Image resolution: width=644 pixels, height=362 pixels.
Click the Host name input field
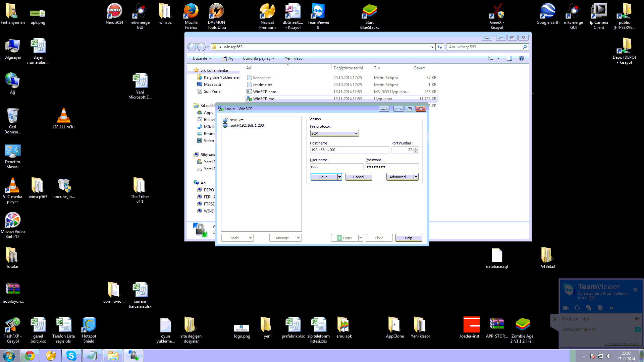point(349,150)
